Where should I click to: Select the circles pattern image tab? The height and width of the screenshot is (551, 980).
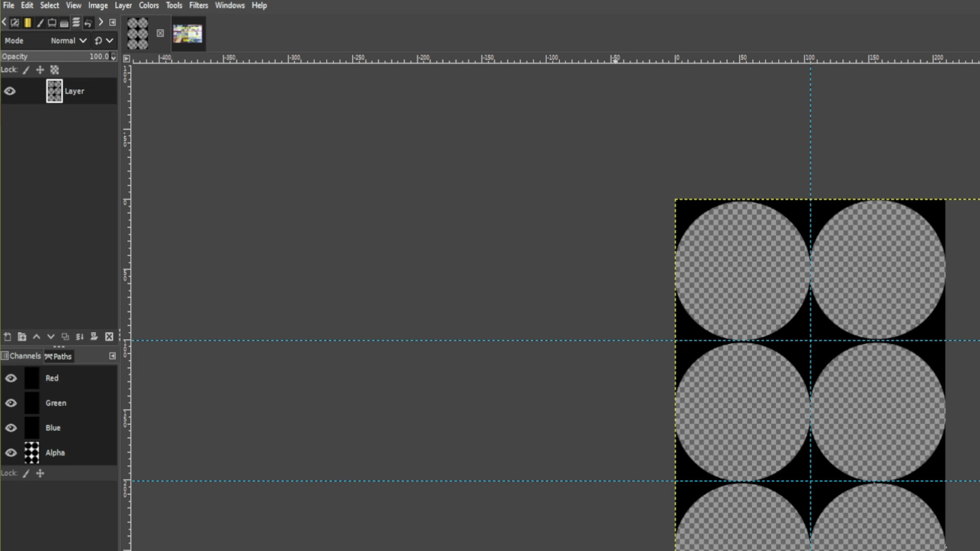click(x=137, y=34)
